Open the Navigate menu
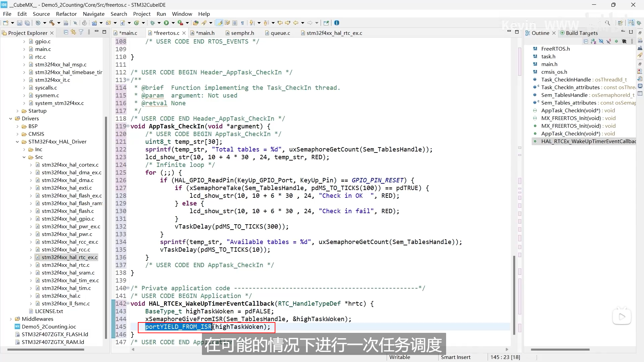 click(x=94, y=14)
